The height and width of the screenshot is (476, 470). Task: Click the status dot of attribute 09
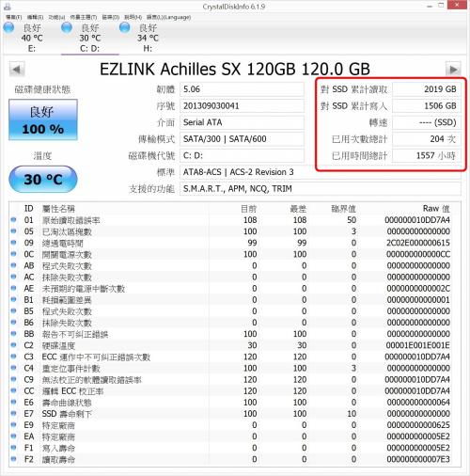coord(13,243)
